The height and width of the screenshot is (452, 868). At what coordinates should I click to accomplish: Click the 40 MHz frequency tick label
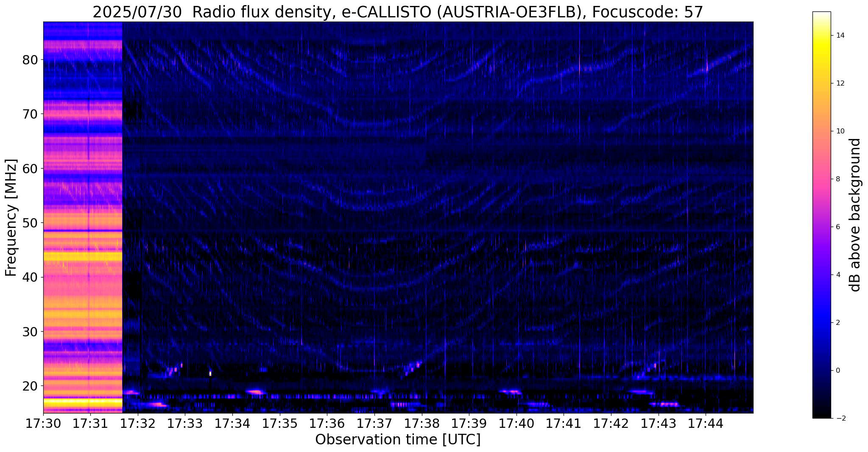30,277
